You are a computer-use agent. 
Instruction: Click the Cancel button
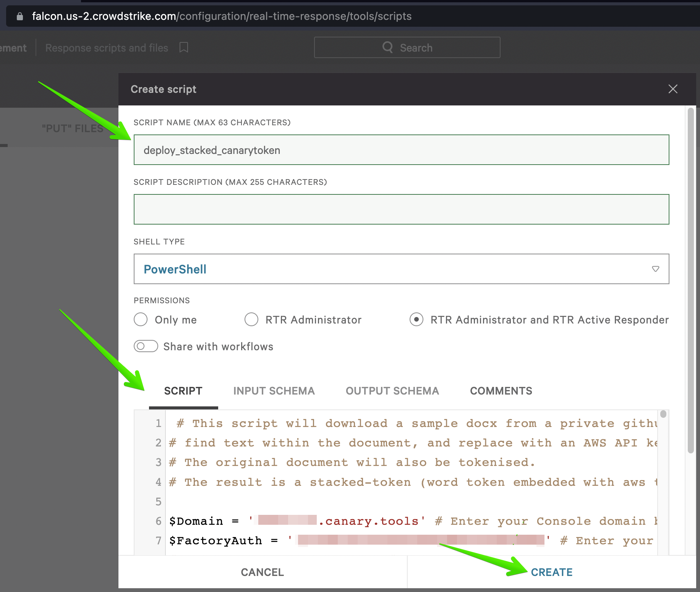(262, 572)
